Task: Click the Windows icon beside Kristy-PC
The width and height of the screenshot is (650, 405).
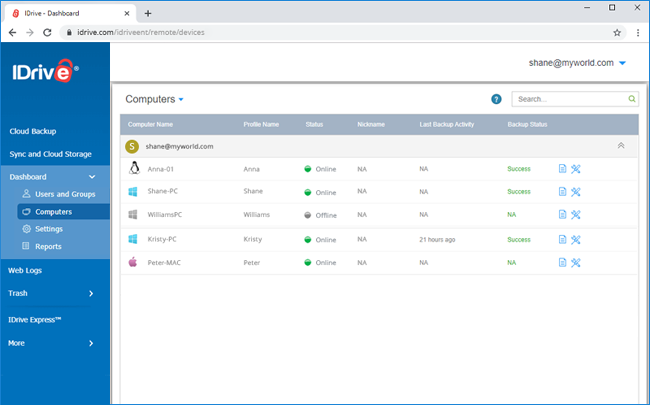Action: click(133, 239)
